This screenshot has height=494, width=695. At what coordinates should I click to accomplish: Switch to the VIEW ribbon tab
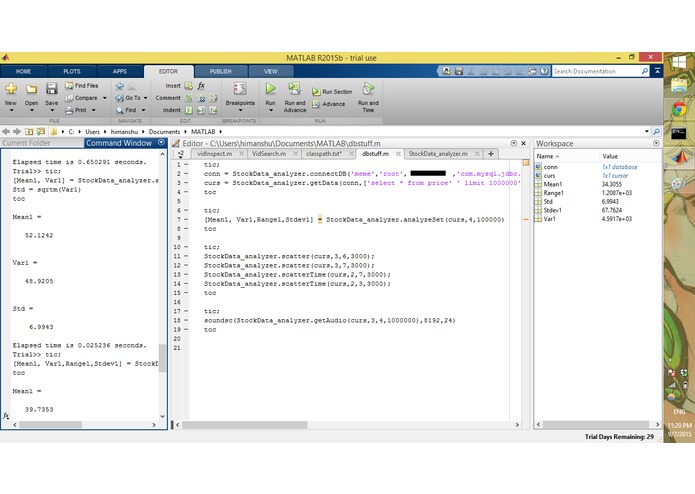[270, 71]
